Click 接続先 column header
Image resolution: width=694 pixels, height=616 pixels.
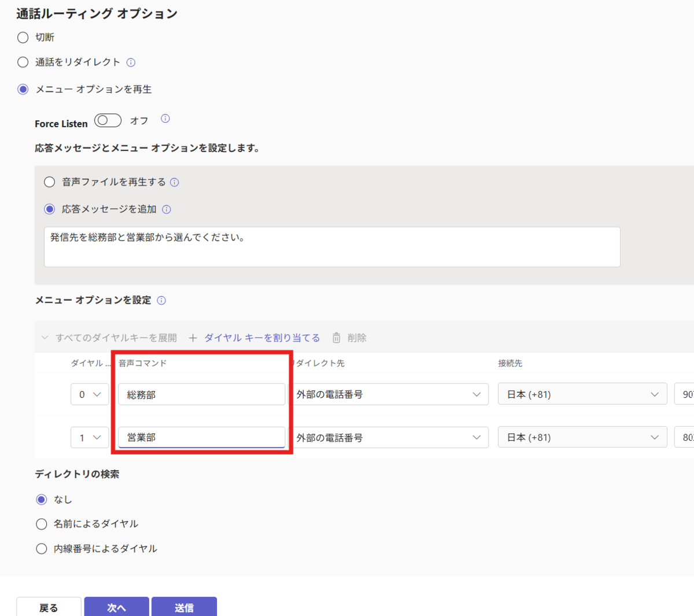pyautogui.click(x=510, y=363)
